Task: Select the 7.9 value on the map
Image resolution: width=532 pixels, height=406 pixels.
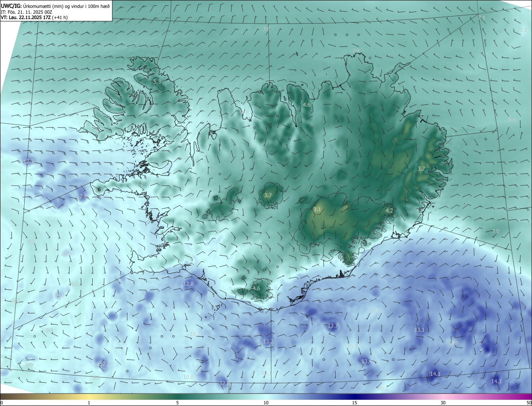Action: [x=356, y=51]
